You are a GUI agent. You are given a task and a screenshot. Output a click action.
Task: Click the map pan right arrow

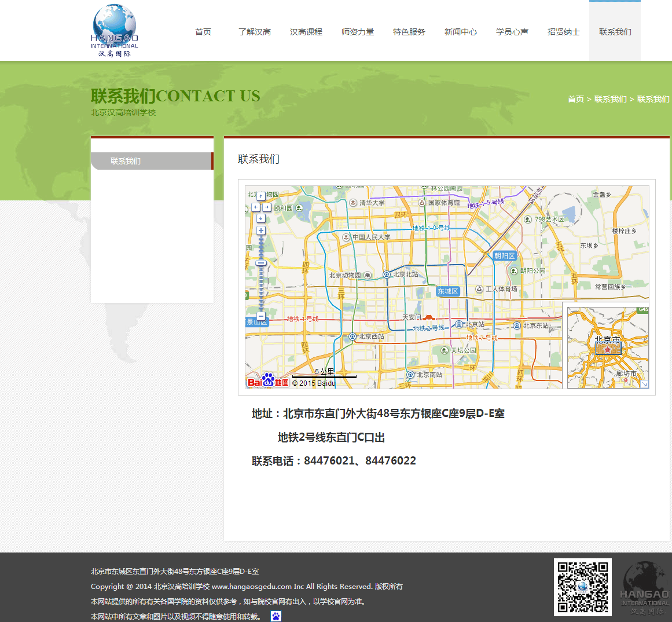pyautogui.click(x=267, y=207)
